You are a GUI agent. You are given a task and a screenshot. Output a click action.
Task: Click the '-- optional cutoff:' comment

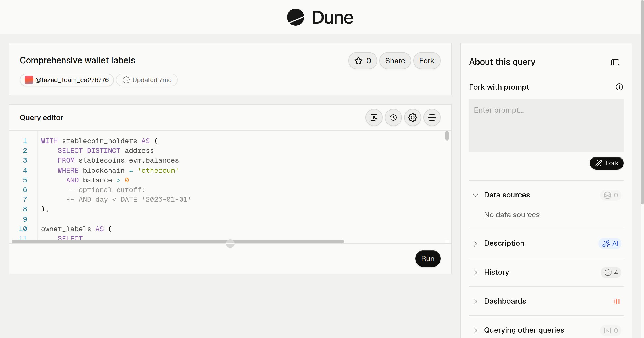pos(106,190)
